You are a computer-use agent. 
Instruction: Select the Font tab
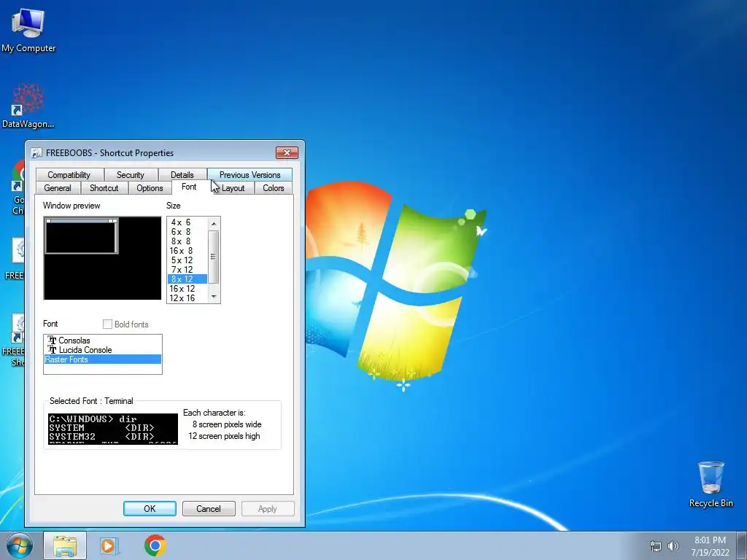click(x=189, y=187)
